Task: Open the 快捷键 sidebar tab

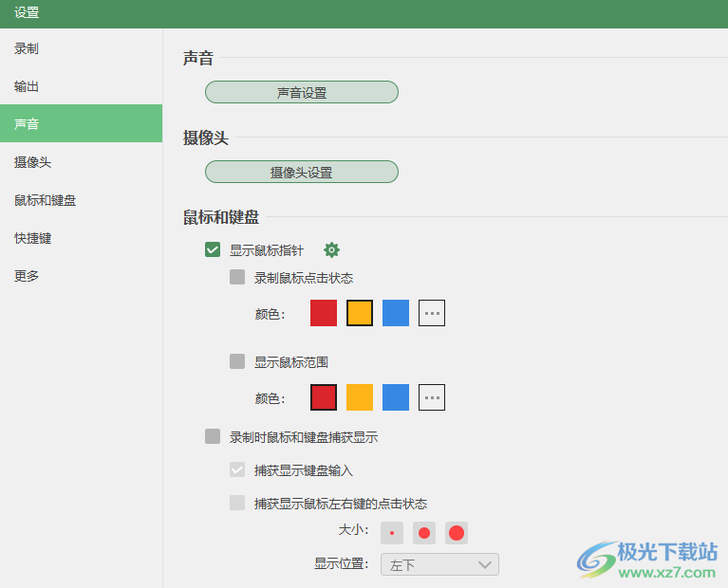Action: (x=82, y=238)
